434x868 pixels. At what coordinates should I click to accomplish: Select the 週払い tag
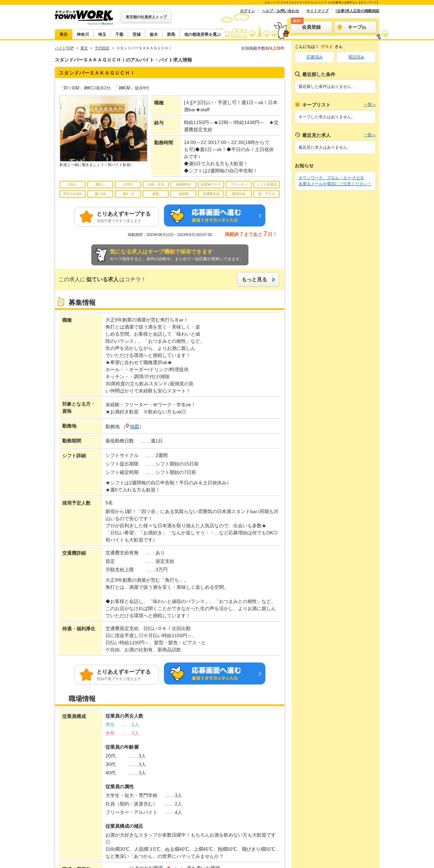tap(100, 185)
